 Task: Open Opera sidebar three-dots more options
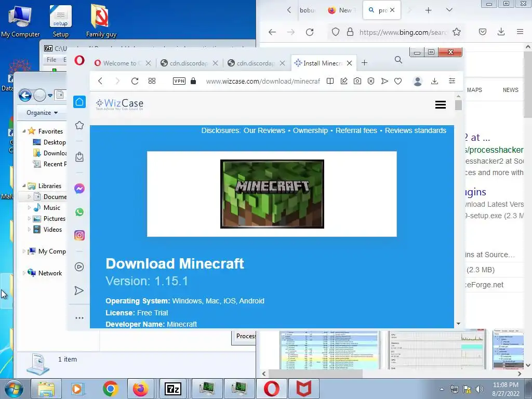click(79, 318)
